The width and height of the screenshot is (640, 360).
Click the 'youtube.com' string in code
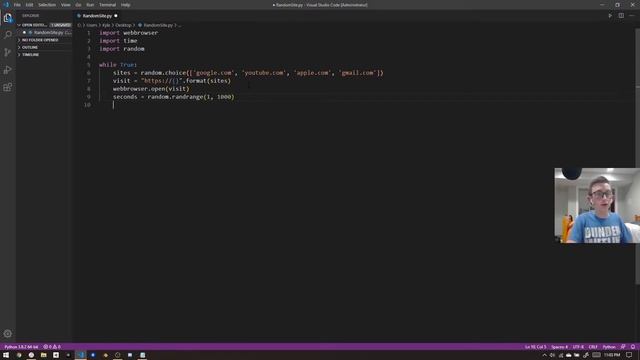pyautogui.click(x=263, y=73)
